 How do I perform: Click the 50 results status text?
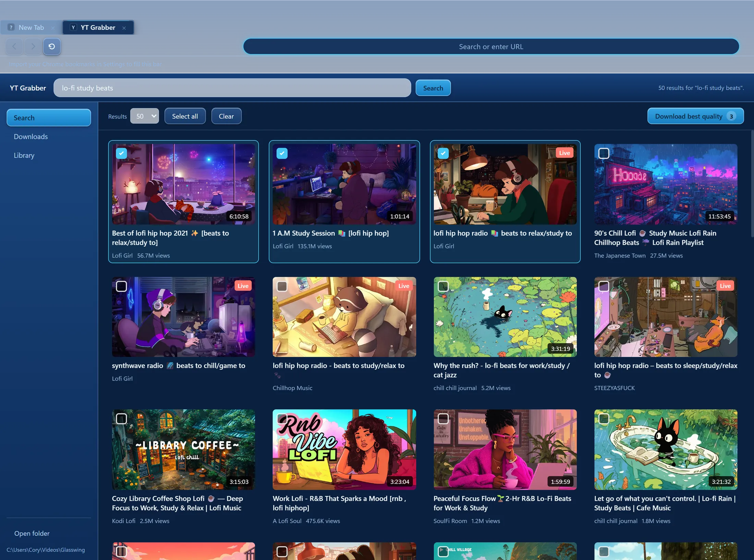pyautogui.click(x=701, y=88)
